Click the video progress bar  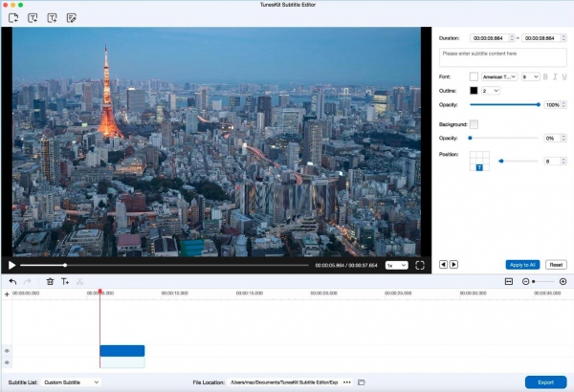(165, 266)
